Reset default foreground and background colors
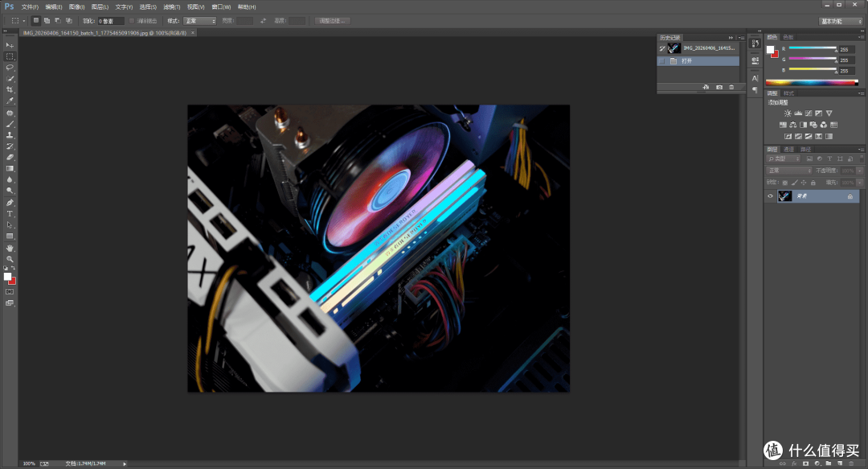This screenshot has height=469, width=868. click(x=6, y=269)
